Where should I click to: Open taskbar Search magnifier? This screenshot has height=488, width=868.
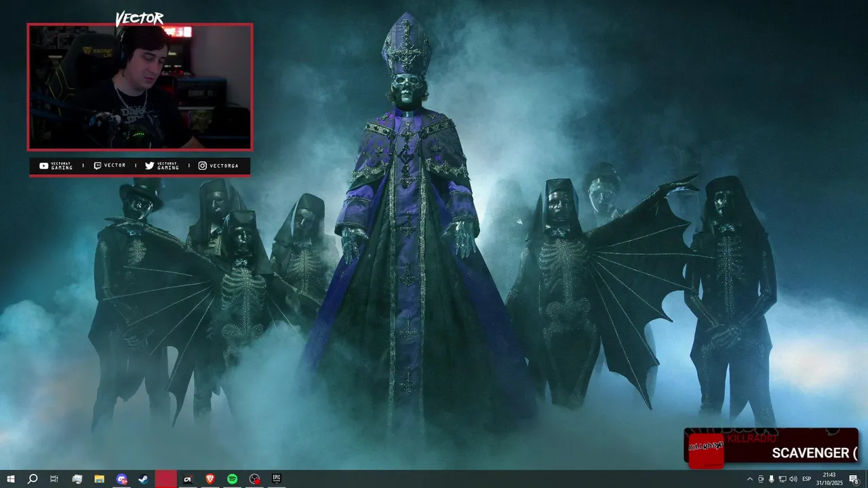32,479
